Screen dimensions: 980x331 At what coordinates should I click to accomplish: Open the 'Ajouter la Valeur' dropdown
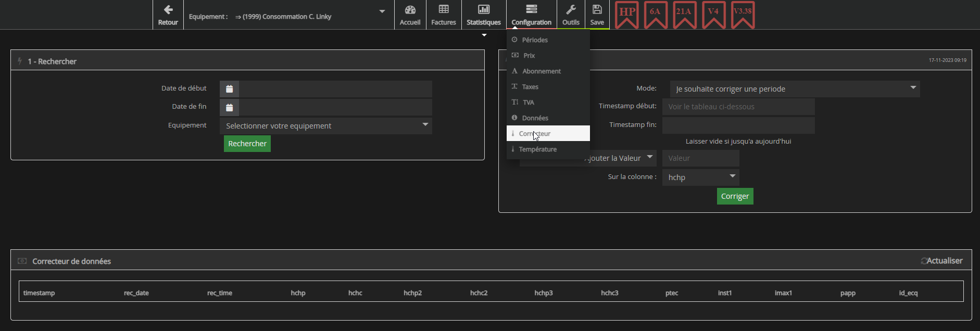[588, 158]
